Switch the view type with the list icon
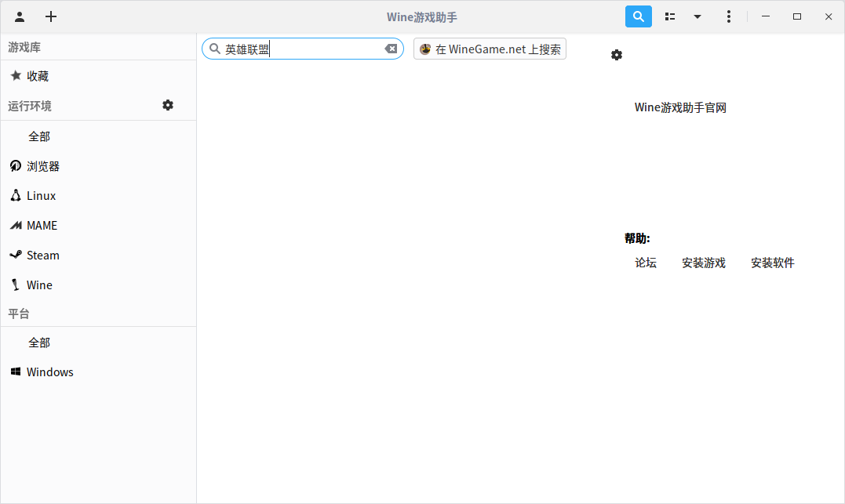The image size is (845, 504). click(670, 16)
